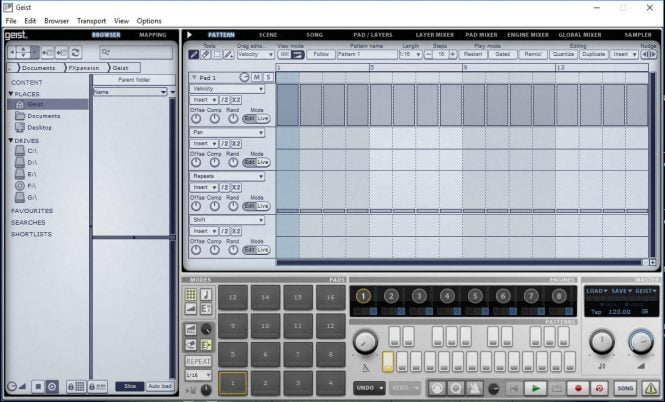
Task: Open the Drag edits Velocity dropdown
Action: 255,54
